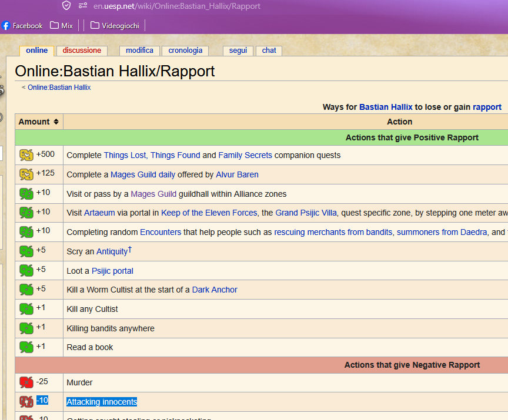Screen dimensions: 508x420
Task: Open the modifica tab
Action: tap(139, 51)
